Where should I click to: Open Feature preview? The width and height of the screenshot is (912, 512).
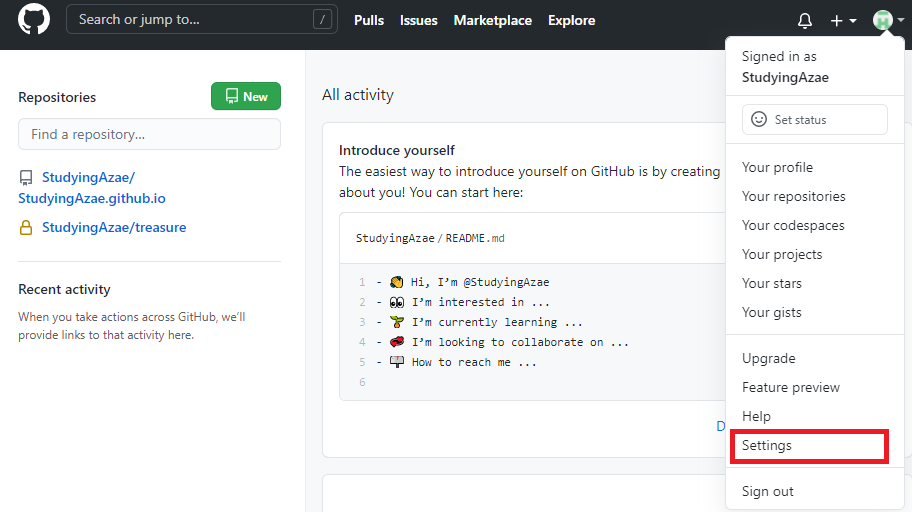(x=790, y=387)
